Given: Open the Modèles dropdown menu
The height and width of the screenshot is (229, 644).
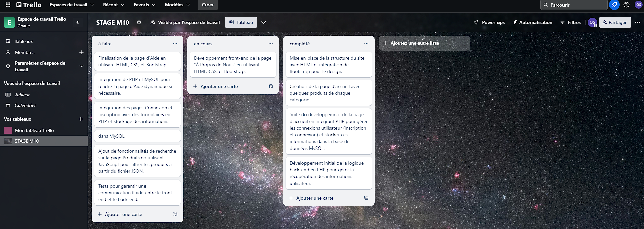Looking at the screenshot, I should click(177, 5).
